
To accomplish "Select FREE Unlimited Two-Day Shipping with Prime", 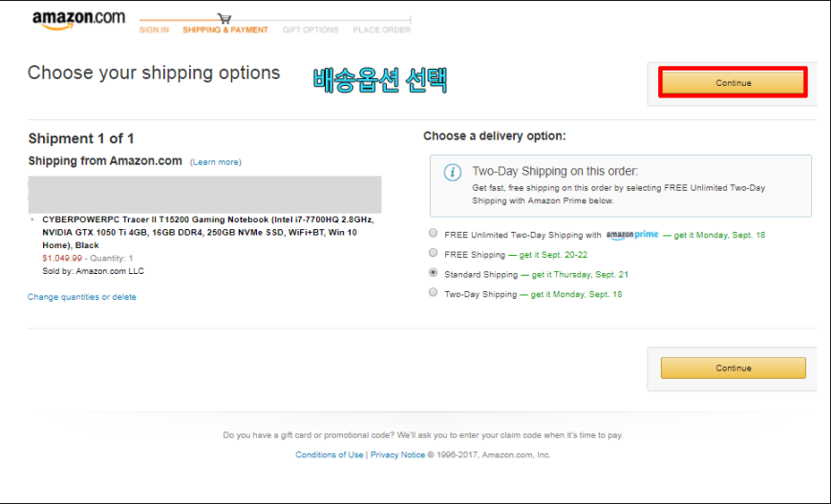I will click(434, 233).
